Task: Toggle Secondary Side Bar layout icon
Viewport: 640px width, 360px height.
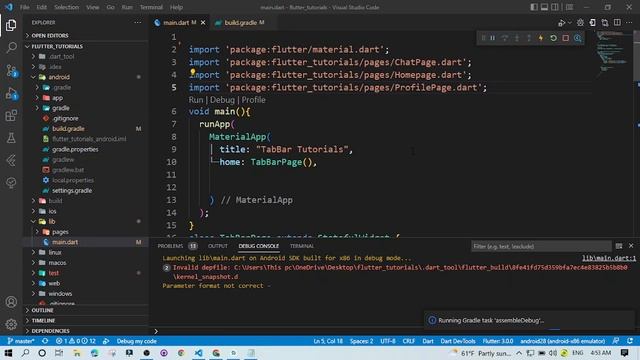Action: click(x=555, y=7)
